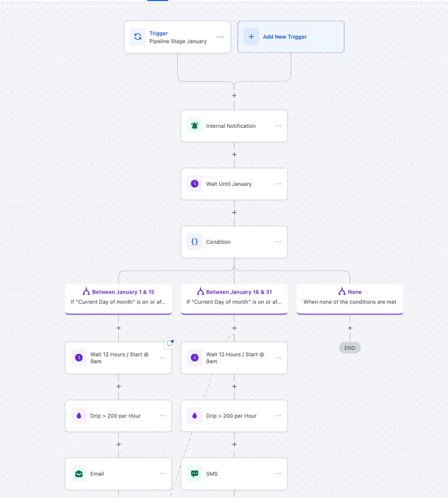Click the curly-braces icon on the Condition node

pyautogui.click(x=195, y=241)
